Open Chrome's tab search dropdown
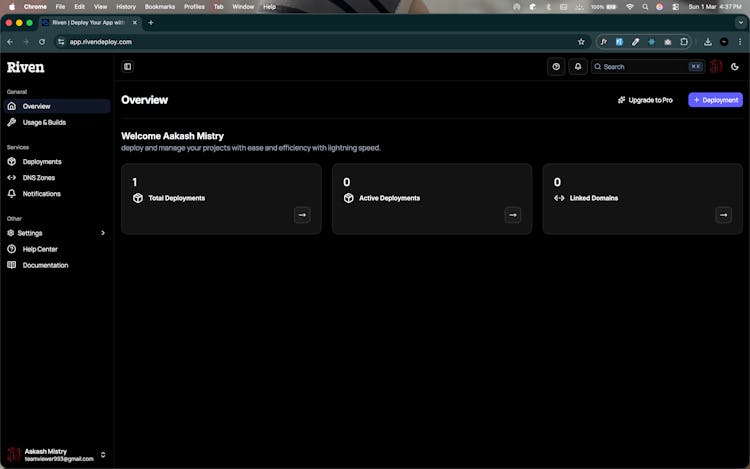The image size is (750, 469). coord(740,22)
